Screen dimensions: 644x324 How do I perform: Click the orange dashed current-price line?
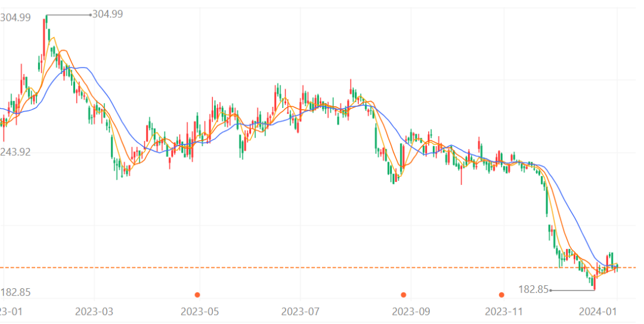tap(298, 267)
